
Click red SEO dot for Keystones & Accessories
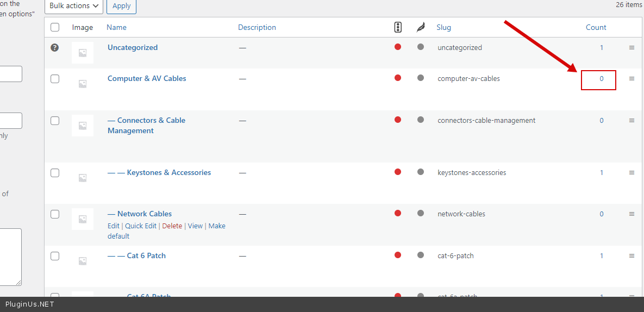pos(398,172)
